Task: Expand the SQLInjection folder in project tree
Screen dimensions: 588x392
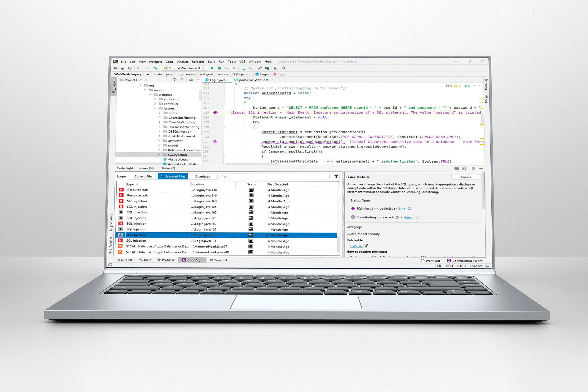Action: pos(159,155)
